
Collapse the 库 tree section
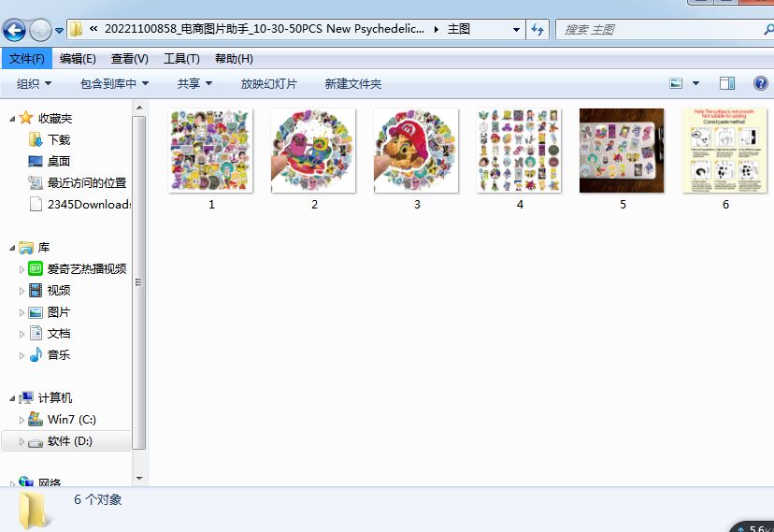click(12, 248)
